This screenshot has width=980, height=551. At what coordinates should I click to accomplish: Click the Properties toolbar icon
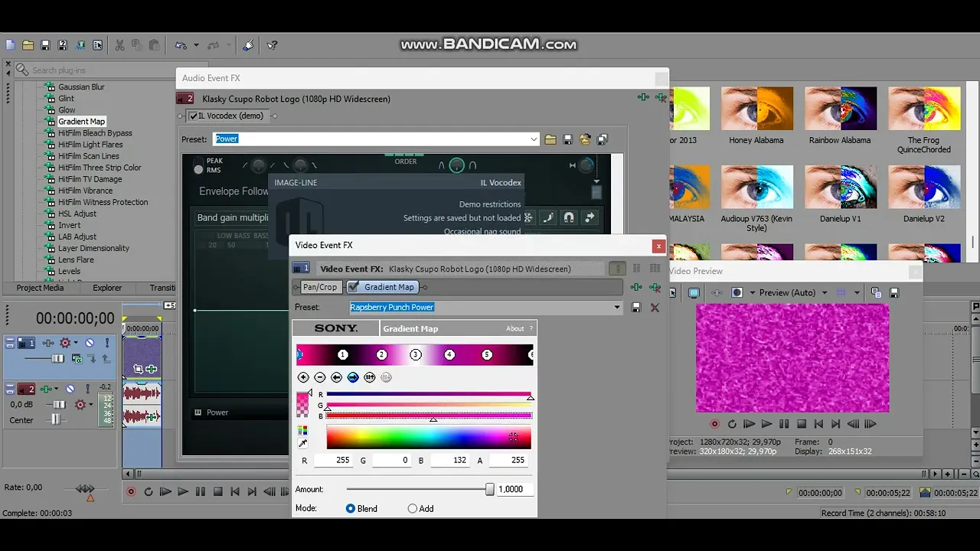tap(97, 45)
